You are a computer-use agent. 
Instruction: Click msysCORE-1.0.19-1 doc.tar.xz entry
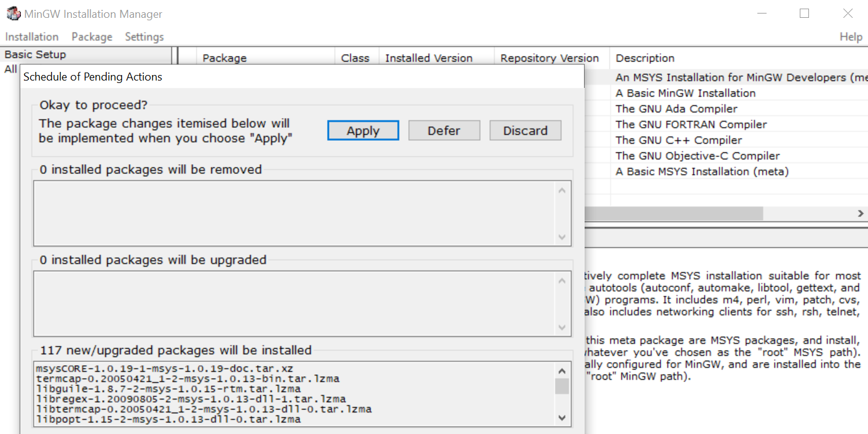pos(165,369)
